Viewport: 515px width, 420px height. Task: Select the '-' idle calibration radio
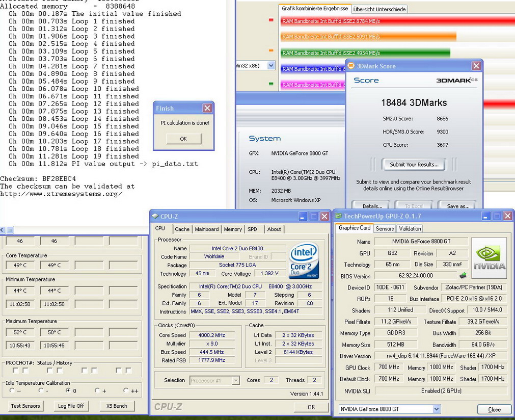point(41,390)
